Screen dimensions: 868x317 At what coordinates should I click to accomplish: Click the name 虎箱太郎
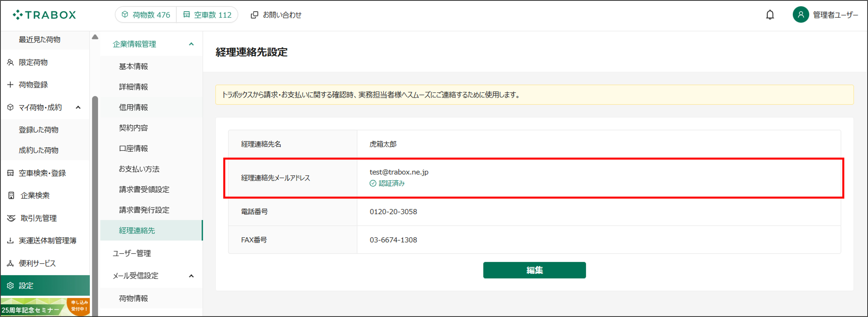point(383,144)
